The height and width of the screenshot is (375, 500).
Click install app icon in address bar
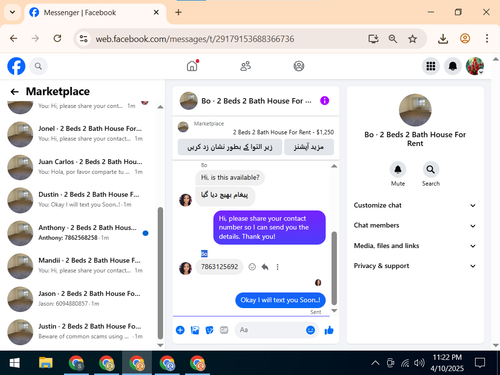point(373,39)
